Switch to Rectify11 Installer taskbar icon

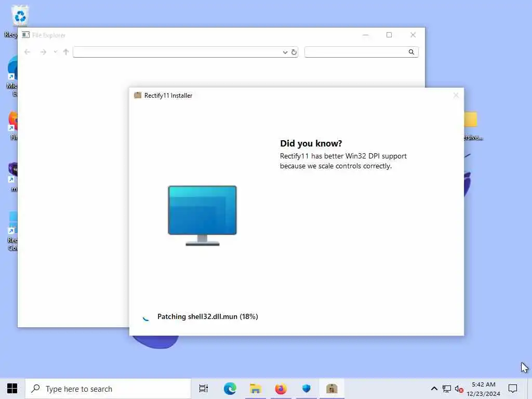(331, 389)
